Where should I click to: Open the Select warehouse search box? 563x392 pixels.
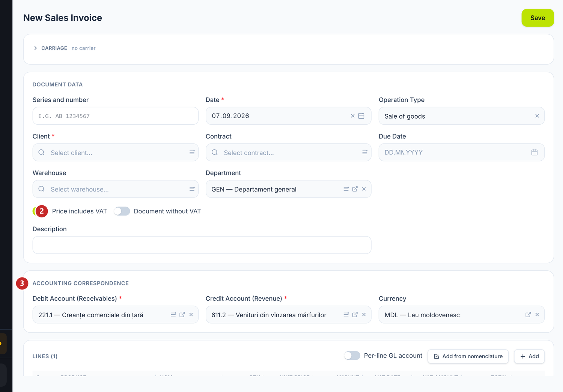coord(116,189)
